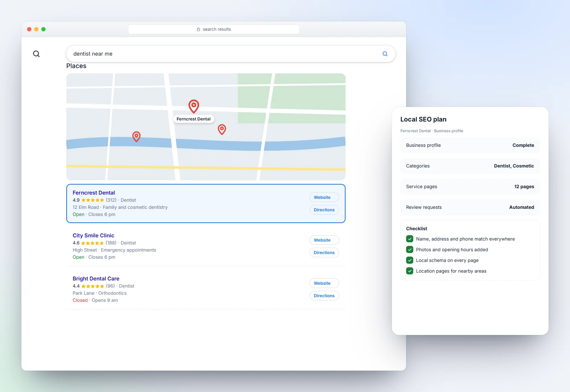This screenshot has height=392, width=570.
Task: Click the Business profile 'Complete' row
Action: [470, 145]
